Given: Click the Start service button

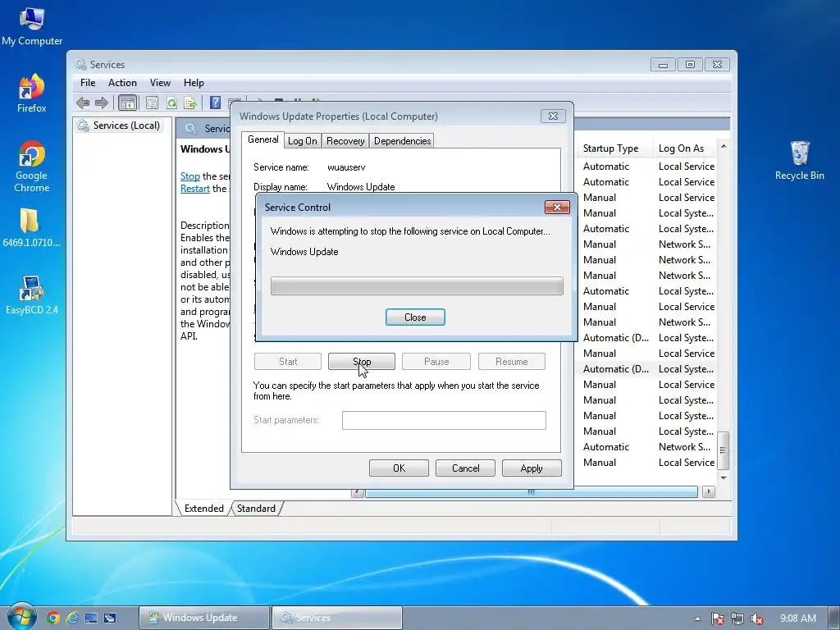Looking at the screenshot, I should pyautogui.click(x=288, y=362).
